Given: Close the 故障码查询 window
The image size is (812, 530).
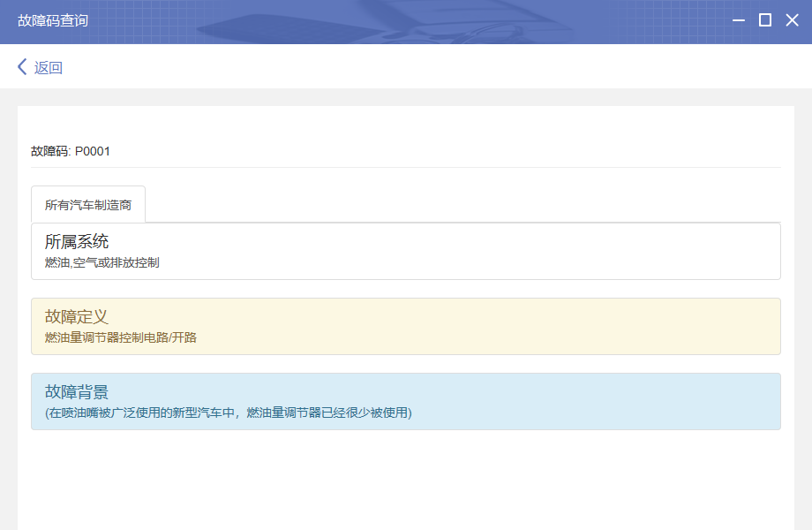Looking at the screenshot, I should tap(792, 20).
